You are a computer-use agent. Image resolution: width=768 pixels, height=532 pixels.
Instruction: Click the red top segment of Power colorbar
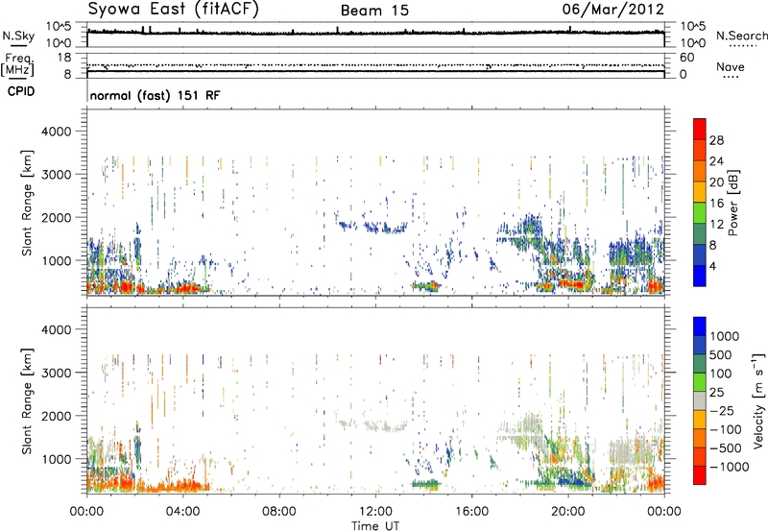700,130
